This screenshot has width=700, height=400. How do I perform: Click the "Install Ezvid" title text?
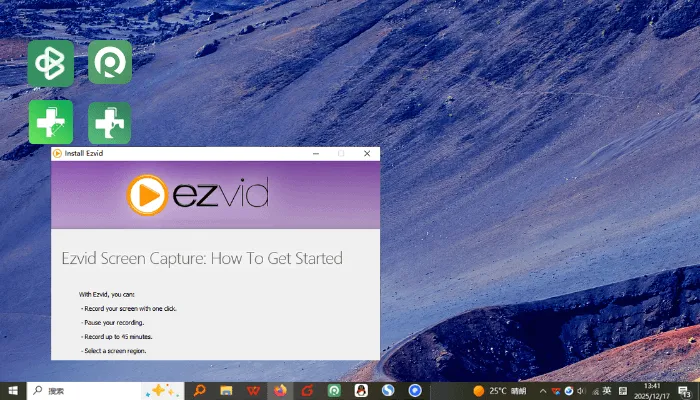click(84, 154)
